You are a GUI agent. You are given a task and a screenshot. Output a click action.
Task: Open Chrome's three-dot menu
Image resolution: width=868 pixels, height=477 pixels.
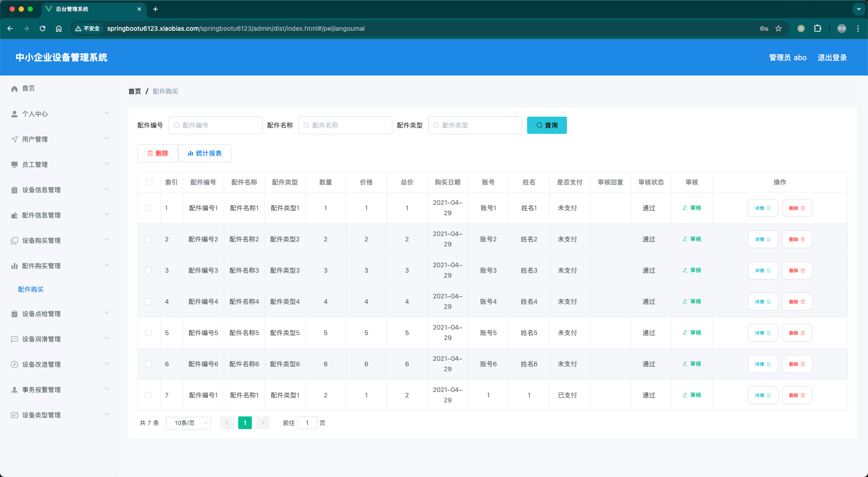858,28
